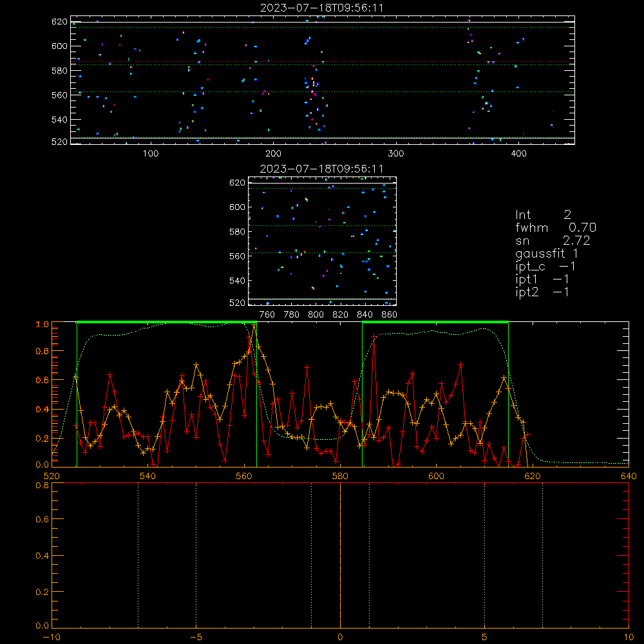Select the 'gaussfit 1' parameter line
Image resolution: width=644 pixels, height=644 pixels.
[x=547, y=253]
